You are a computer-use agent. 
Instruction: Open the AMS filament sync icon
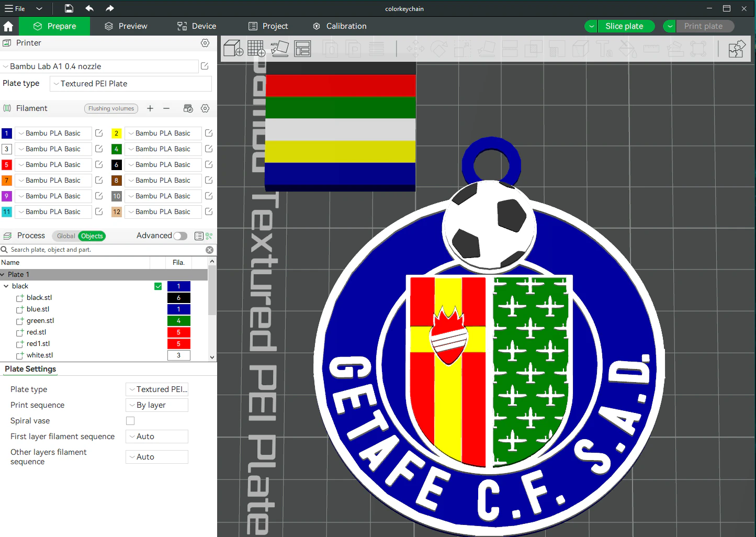pyautogui.click(x=188, y=108)
